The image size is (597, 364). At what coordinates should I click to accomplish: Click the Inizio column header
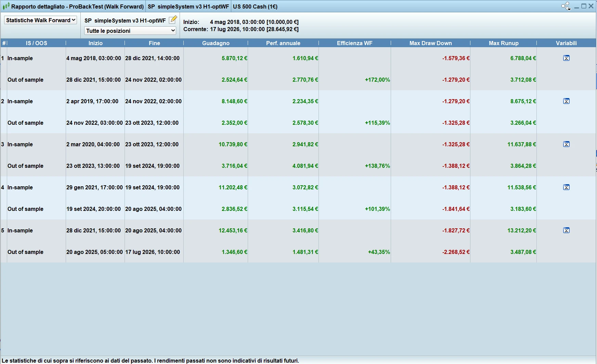click(95, 43)
